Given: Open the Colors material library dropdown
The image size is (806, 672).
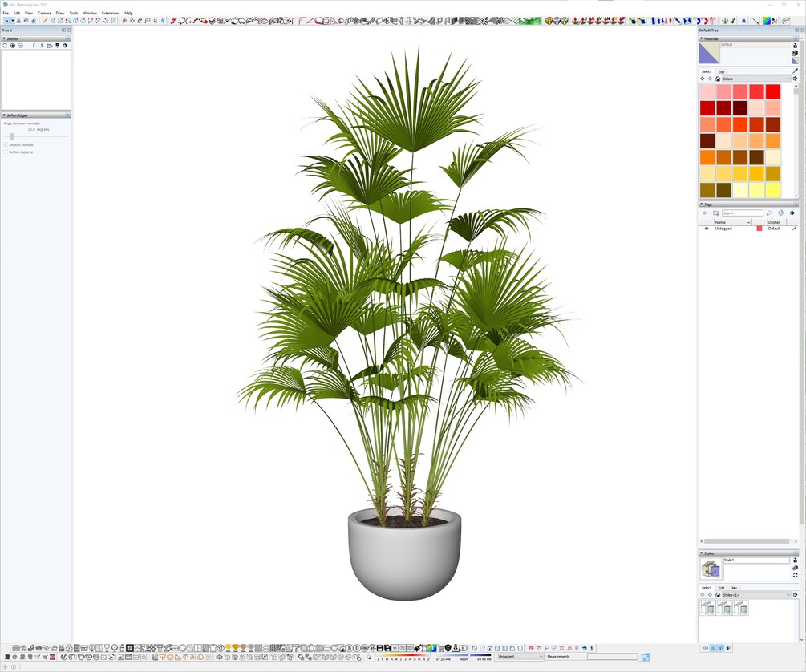Looking at the screenshot, I should point(756,79).
